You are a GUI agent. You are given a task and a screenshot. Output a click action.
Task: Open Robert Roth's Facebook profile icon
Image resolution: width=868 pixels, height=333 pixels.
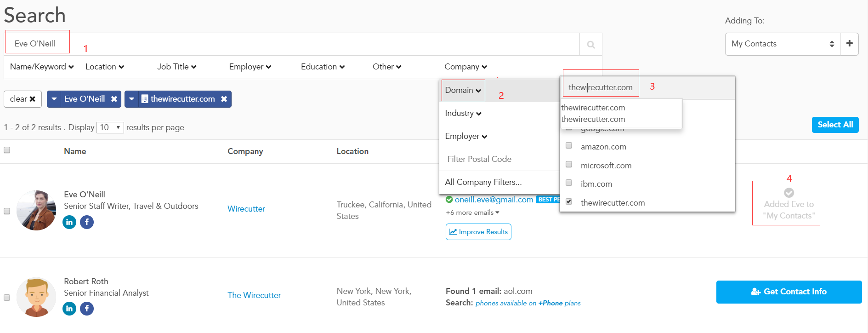(87, 309)
